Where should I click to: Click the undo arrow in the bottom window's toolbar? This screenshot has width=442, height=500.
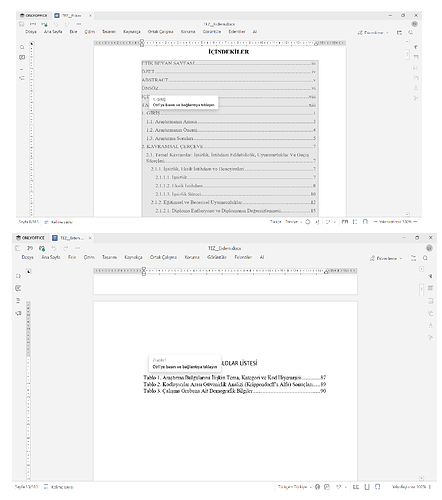click(x=54, y=248)
